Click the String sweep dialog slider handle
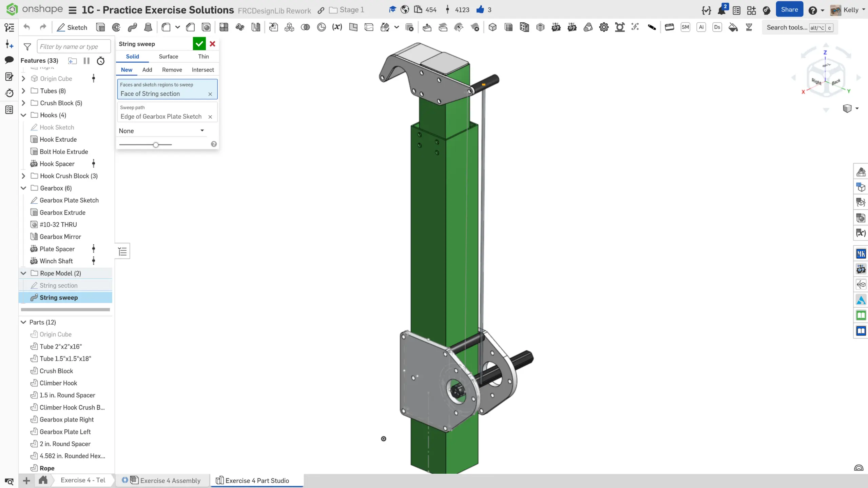Screen dimensions: 868x488 [156, 145]
